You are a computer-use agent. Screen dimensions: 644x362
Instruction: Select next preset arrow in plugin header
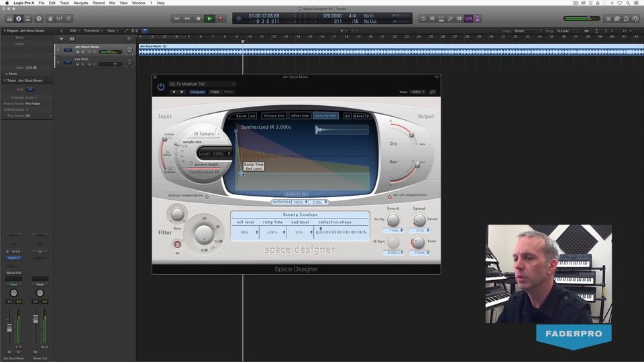pyautogui.click(x=182, y=92)
